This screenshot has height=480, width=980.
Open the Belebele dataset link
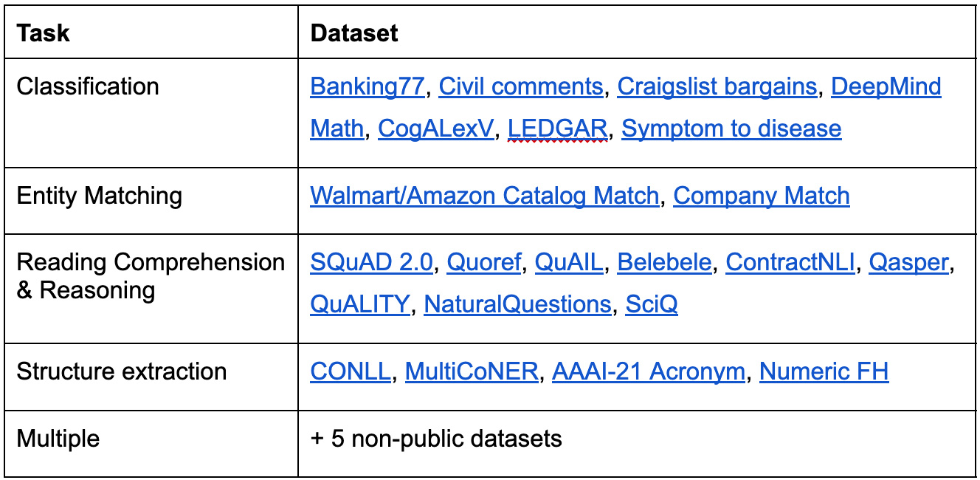tap(665, 262)
